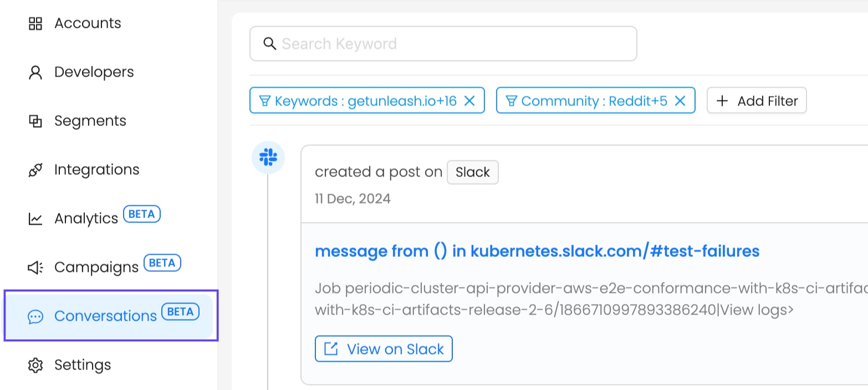Remove the Keywords getunleash.io filter
868x390 pixels.
(x=469, y=100)
